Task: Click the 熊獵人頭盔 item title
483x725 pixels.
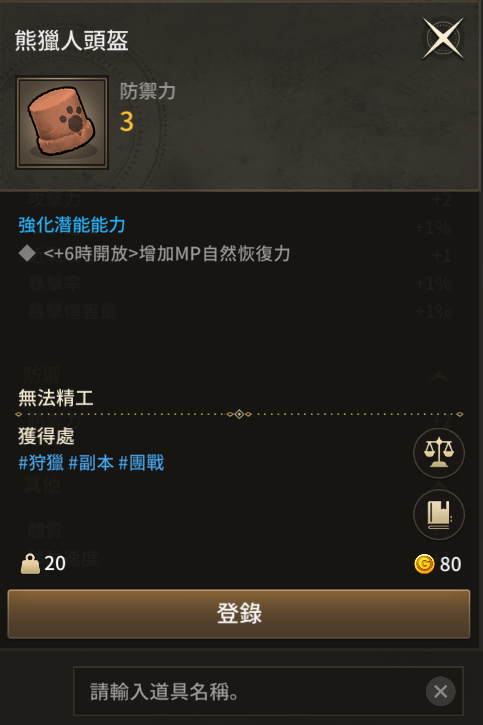Action: [x=71, y=40]
